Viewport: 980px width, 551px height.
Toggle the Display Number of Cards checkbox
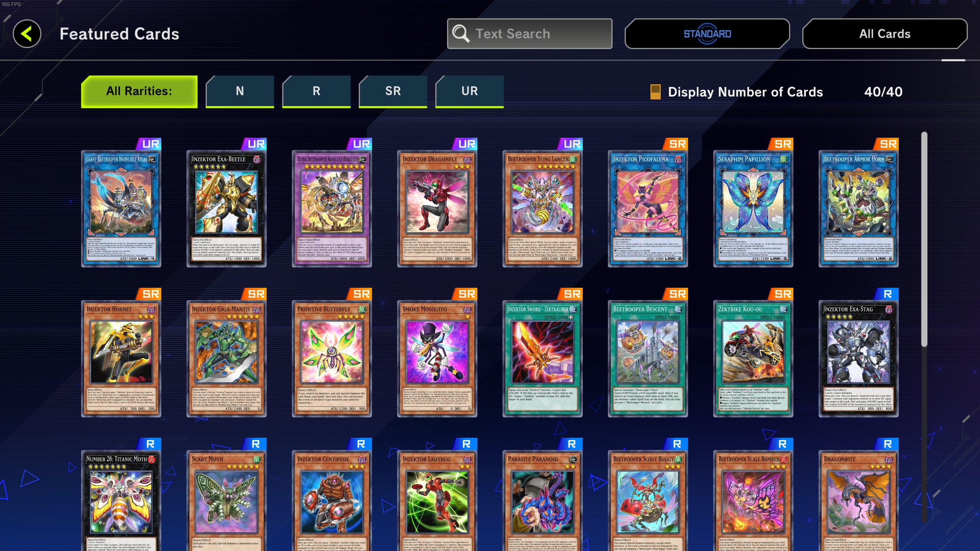point(655,92)
